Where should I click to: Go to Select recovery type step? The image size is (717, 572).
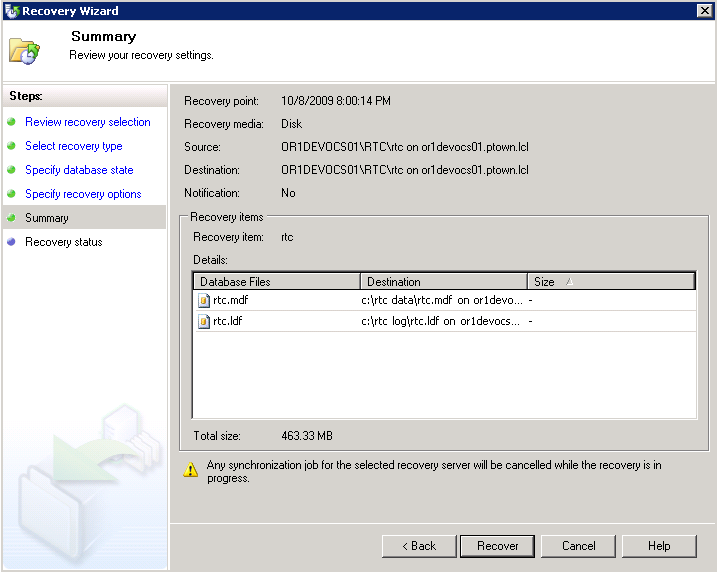[74, 146]
